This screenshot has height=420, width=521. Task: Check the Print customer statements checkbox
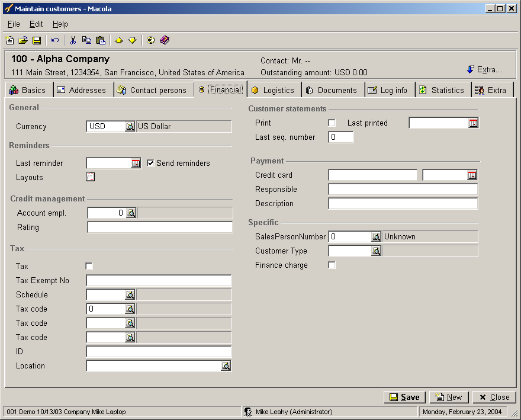tap(332, 123)
